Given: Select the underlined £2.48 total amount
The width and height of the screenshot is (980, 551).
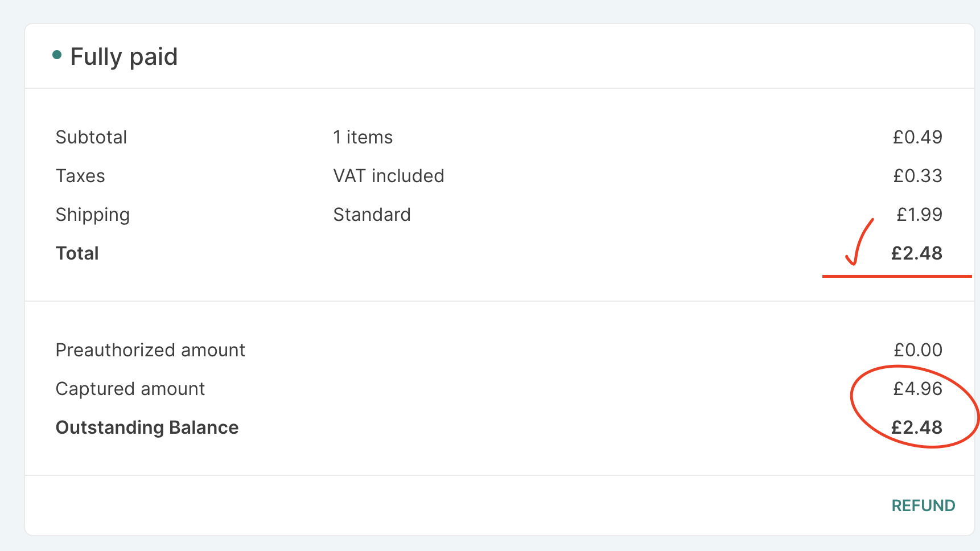Looking at the screenshot, I should click(x=917, y=253).
